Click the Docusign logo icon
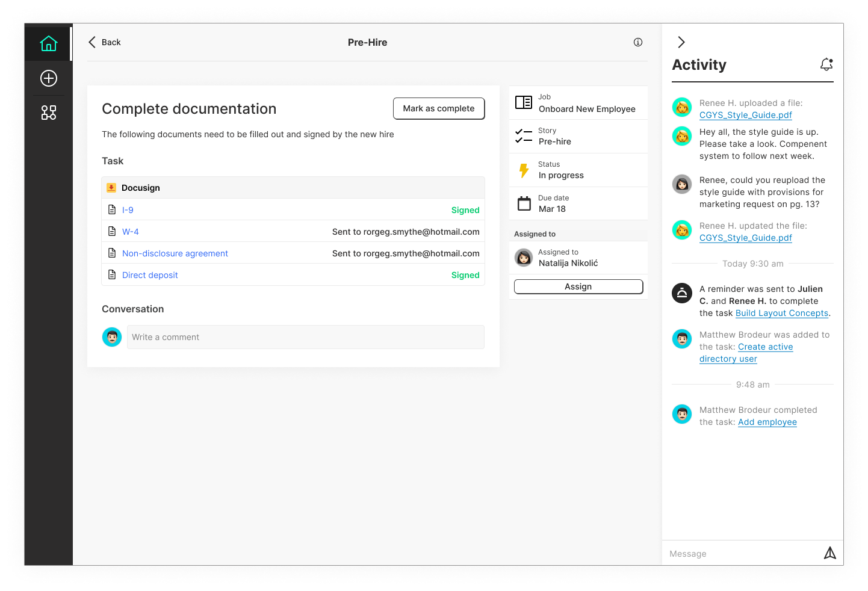This screenshot has height=591, width=868. pos(111,188)
